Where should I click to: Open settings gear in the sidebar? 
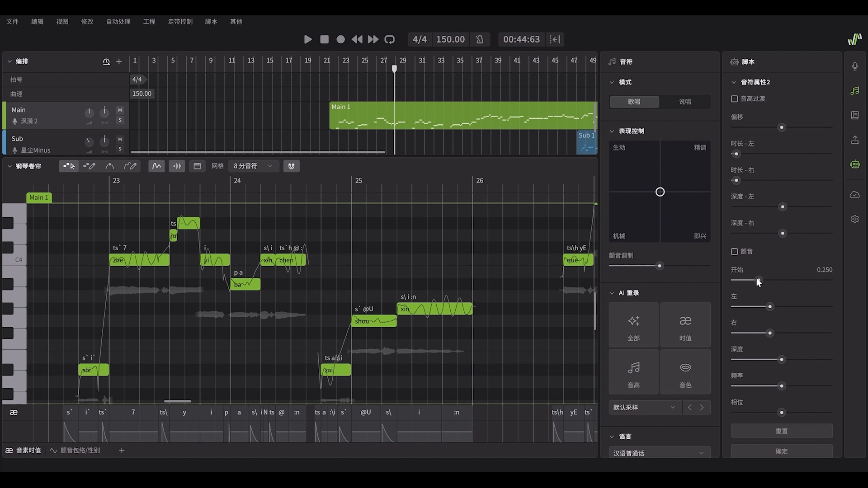tap(855, 219)
